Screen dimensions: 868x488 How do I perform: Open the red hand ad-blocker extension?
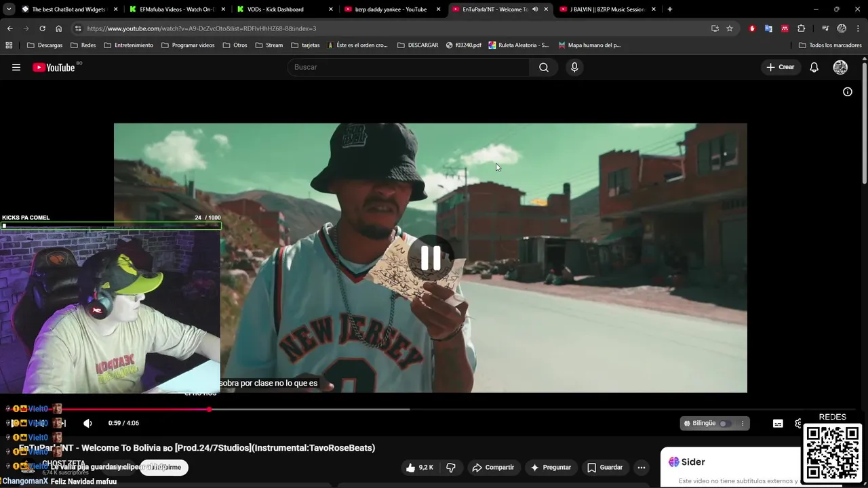(x=752, y=28)
